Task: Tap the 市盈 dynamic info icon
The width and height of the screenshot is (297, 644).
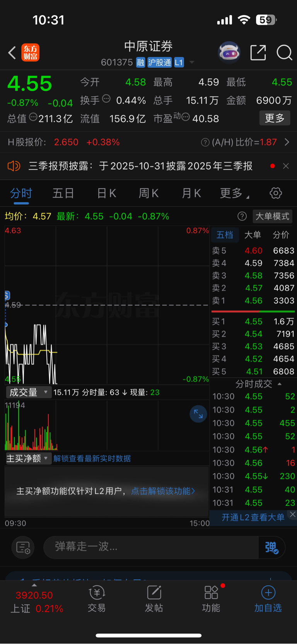Action: tap(186, 117)
